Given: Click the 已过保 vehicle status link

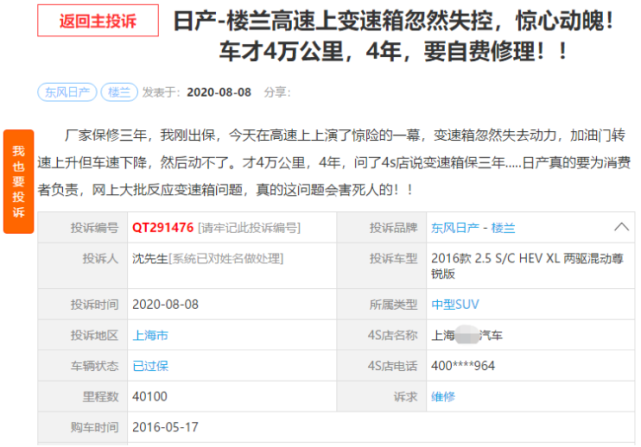Looking at the screenshot, I should pyautogui.click(x=150, y=366).
